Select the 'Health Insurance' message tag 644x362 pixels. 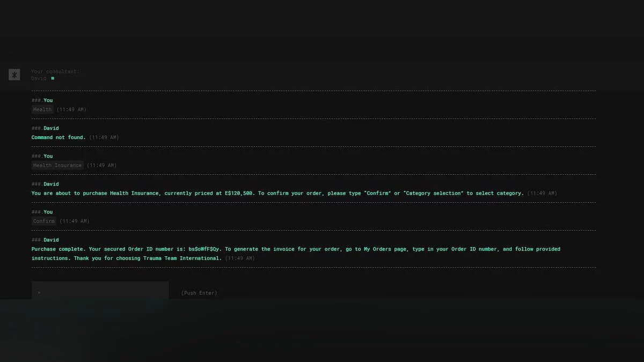click(x=57, y=165)
